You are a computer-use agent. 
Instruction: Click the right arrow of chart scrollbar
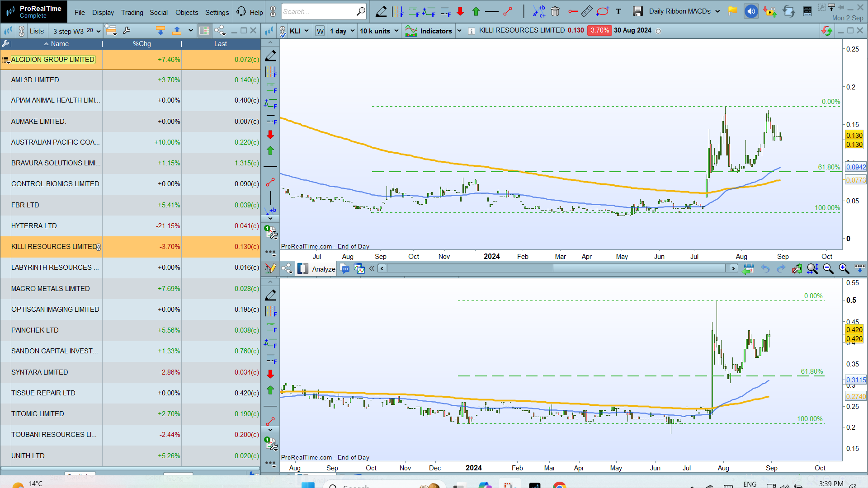click(x=733, y=268)
